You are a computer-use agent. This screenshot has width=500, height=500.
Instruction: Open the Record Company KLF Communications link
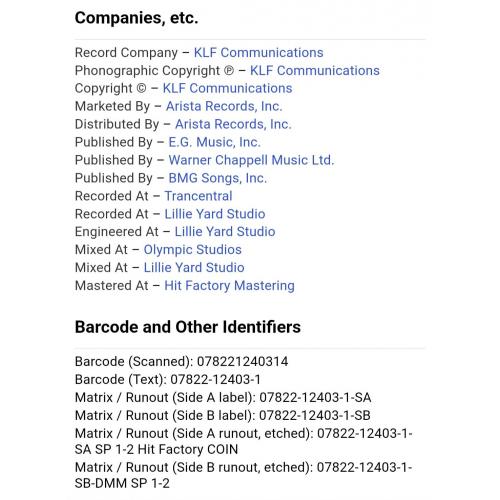258,53
